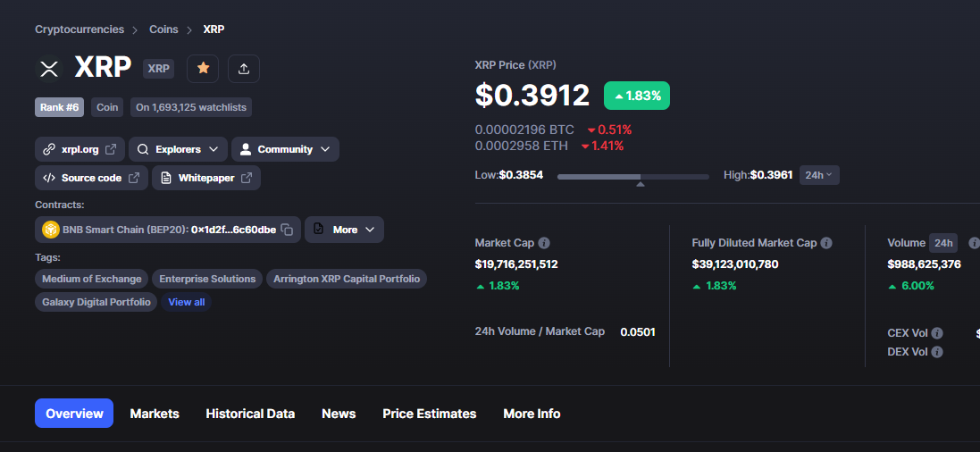Select the Medium of Exchange tag
The width and height of the screenshot is (980, 452).
(x=92, y=279)
